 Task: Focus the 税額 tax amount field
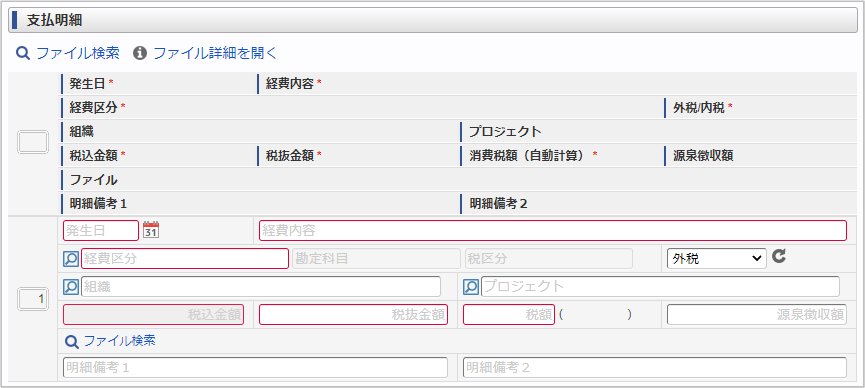click(509, 315)
